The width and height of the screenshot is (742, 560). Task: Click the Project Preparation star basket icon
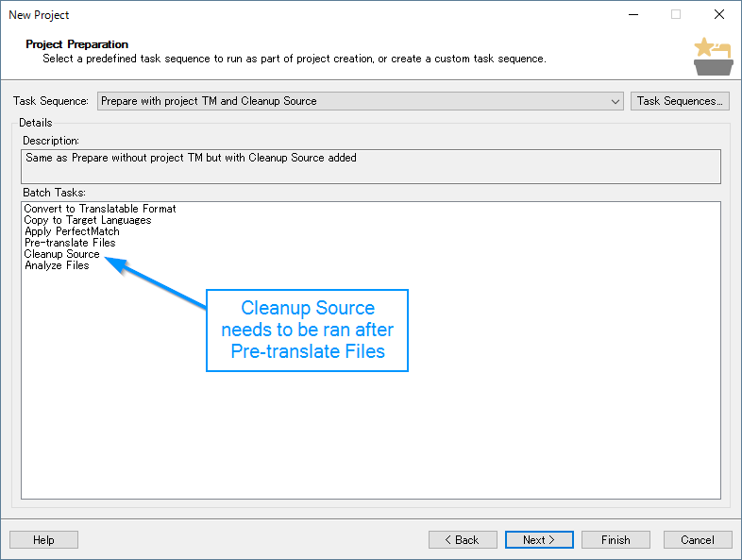pyautogui.click(x=713, y=57)
